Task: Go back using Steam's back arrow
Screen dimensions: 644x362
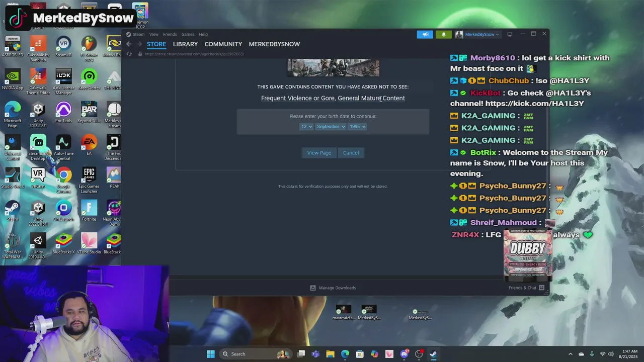Action: (x=129, y=44)
